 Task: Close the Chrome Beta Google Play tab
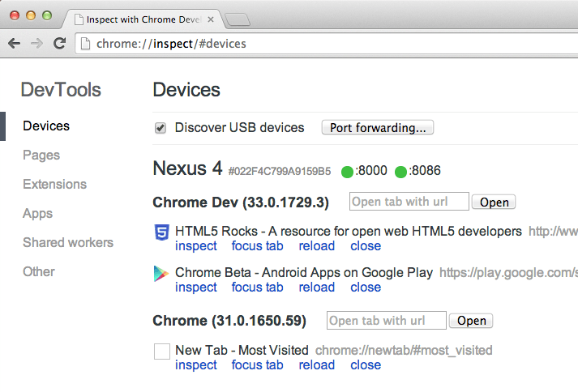click(x=366, y=288)
